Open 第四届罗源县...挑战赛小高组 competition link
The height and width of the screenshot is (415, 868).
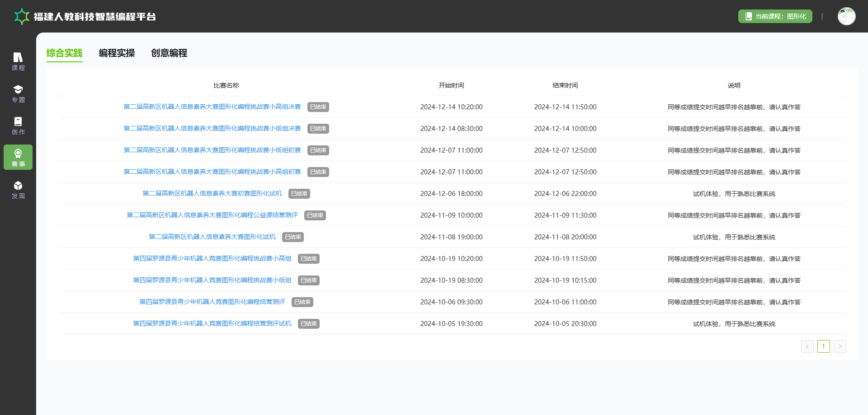212,259
